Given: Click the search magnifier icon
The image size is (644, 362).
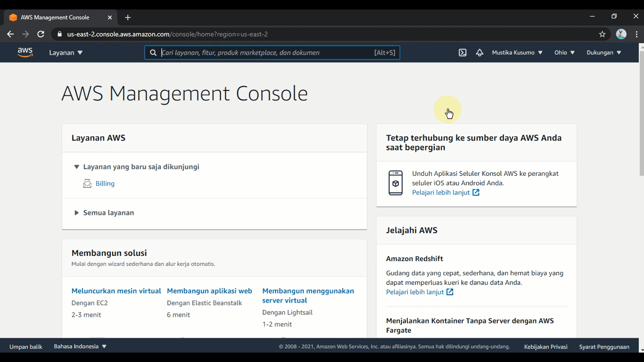Looking at the screenshot, I should (x=153, y=53).
